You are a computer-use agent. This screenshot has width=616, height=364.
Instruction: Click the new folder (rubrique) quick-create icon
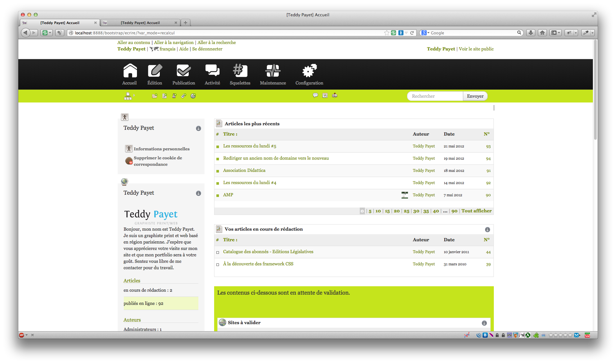click(155, 96)
